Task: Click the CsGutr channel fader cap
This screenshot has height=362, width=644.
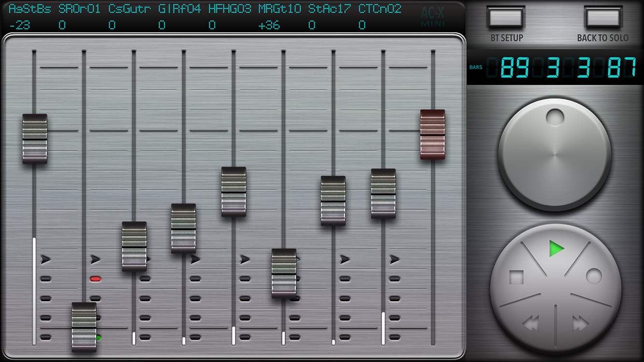Action: tap(134, 246)
